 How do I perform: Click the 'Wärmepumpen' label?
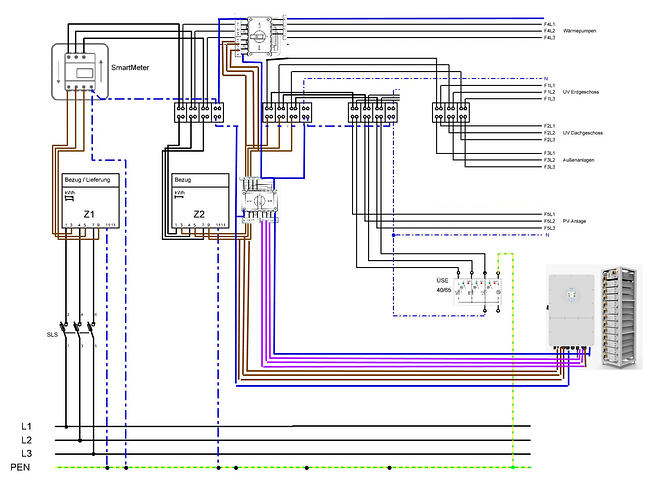coord(579,31)
